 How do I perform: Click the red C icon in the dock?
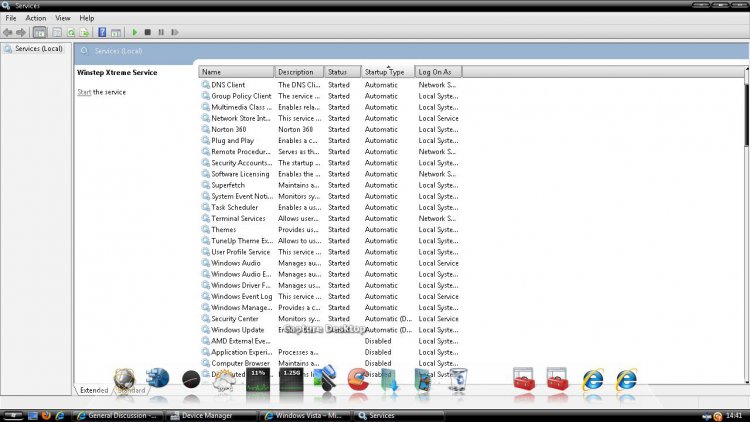358,380
